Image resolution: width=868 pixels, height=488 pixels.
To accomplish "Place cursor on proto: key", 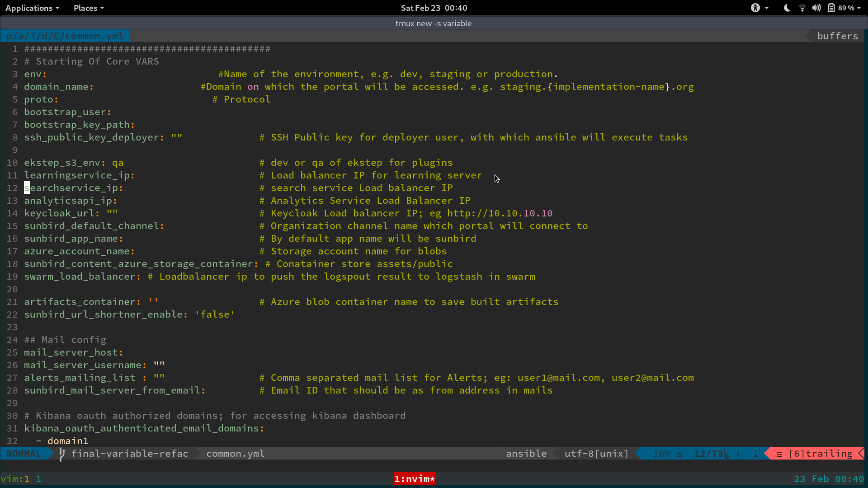I will pyautogui.click(x=41, y=99).
